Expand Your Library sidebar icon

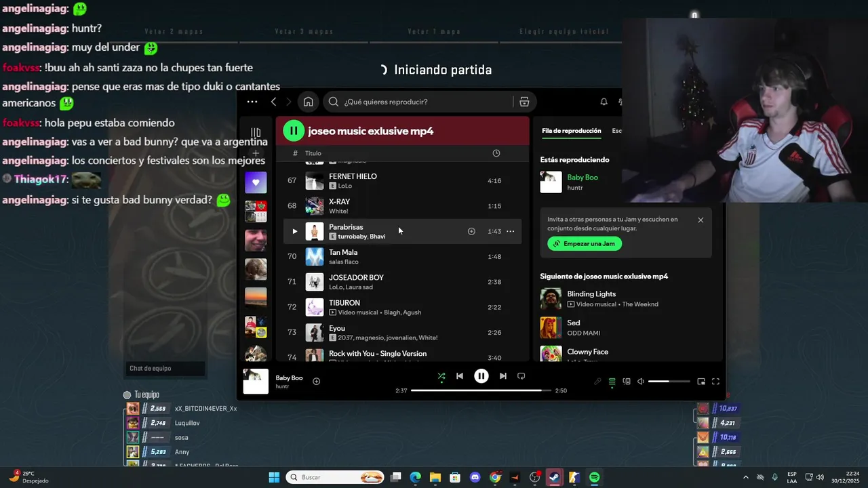(256, 133)
